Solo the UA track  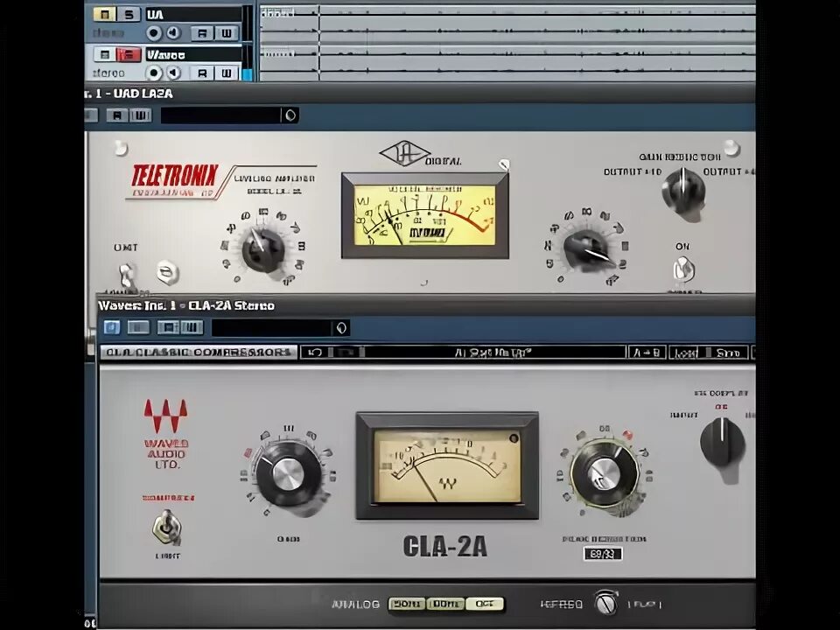[129, 15]
